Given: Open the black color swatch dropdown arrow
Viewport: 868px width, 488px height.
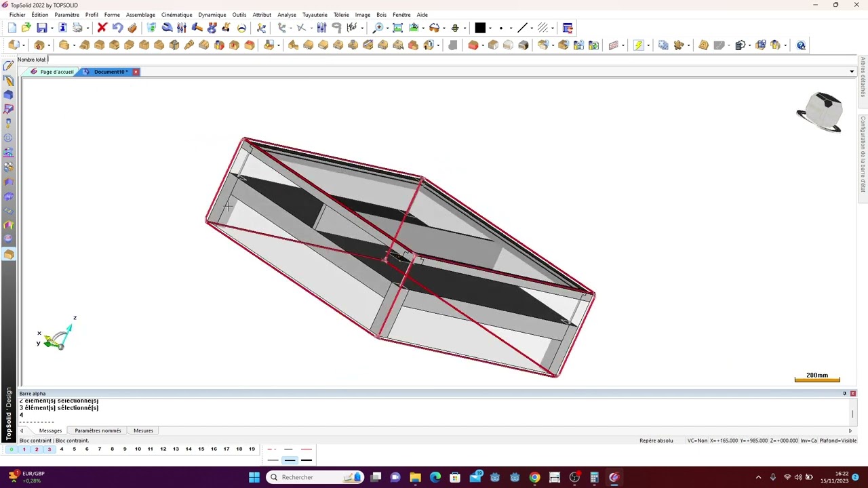Looking at the screenshot, I should tap(490, 28).
